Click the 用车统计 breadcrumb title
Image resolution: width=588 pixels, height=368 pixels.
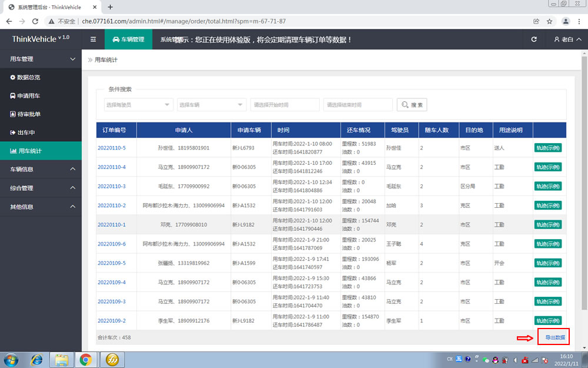click(106, 59)
